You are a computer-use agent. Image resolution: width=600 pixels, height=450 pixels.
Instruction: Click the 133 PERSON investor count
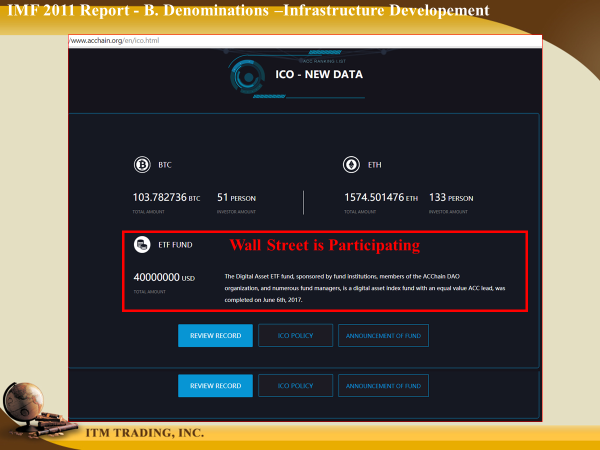[x=451, y=197]
